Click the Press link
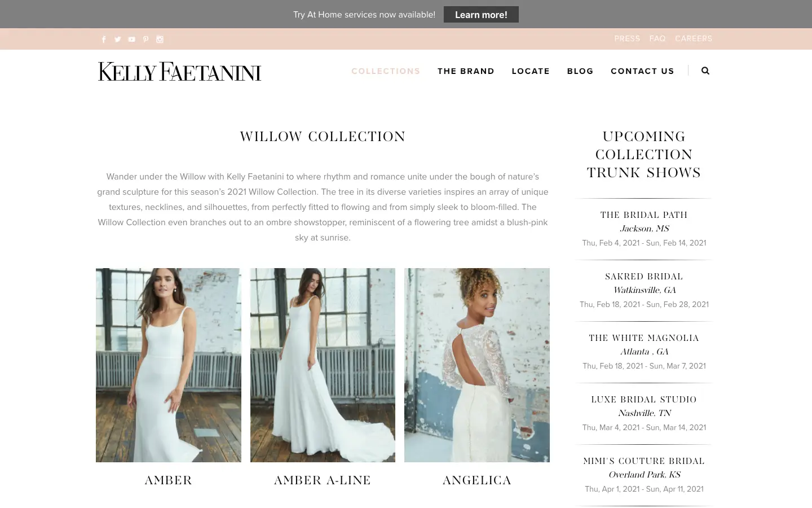 [x=627, y=39]
